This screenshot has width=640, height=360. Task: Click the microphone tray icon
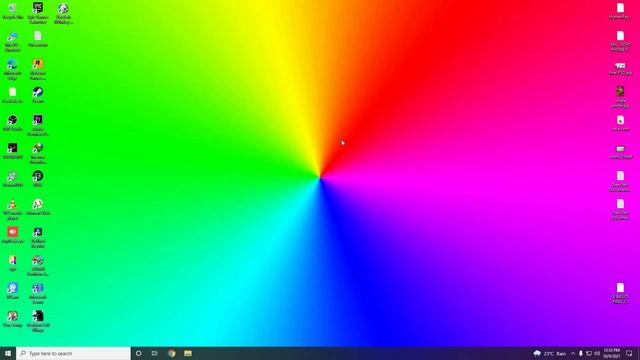coord(581,353)
